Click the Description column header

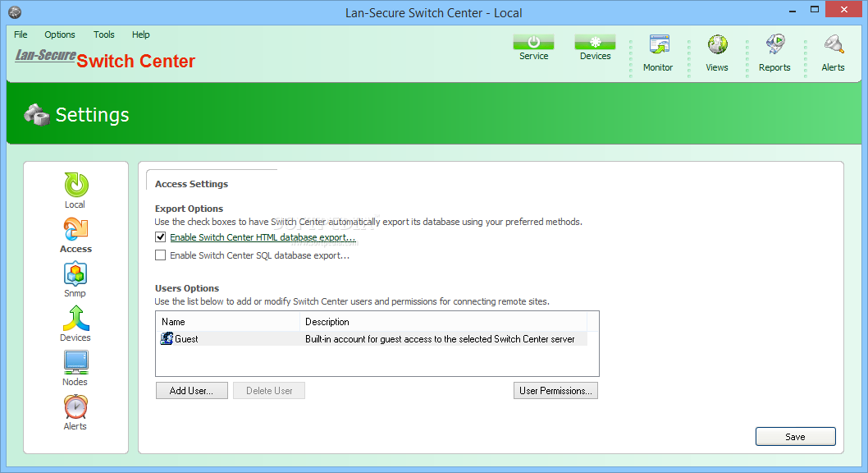443,321
